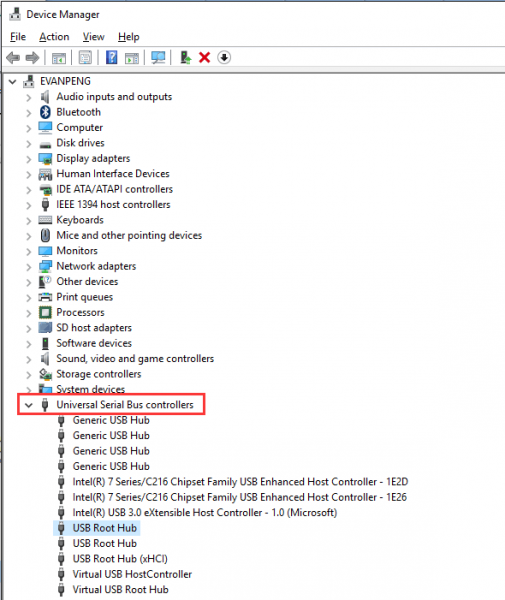
Task: Select USB Root Hub (xHCI) device
Action: pos(120,559)
